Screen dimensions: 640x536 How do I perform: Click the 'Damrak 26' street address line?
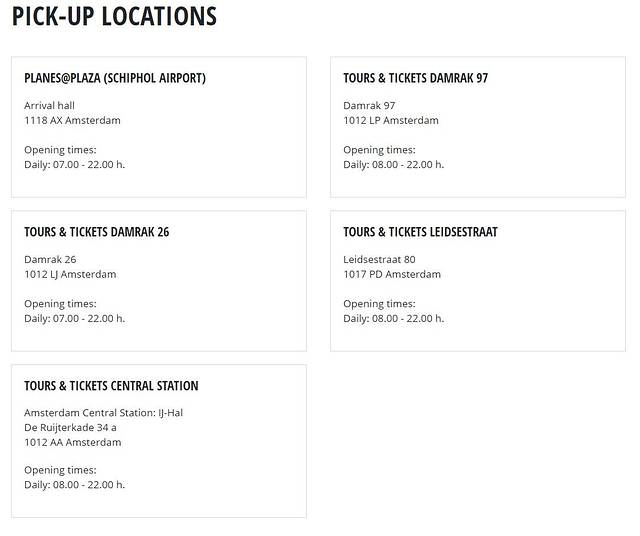pyautogui.click(x=50, y=259)
